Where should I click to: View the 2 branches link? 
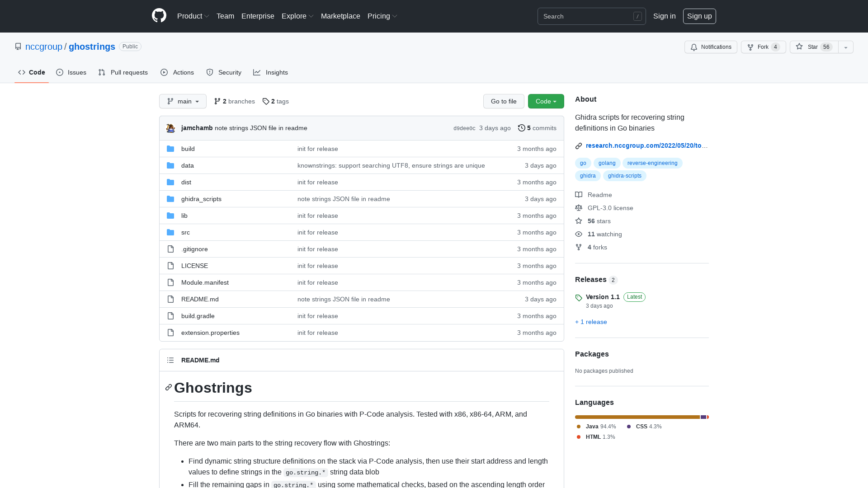click(x=234, y=101)
